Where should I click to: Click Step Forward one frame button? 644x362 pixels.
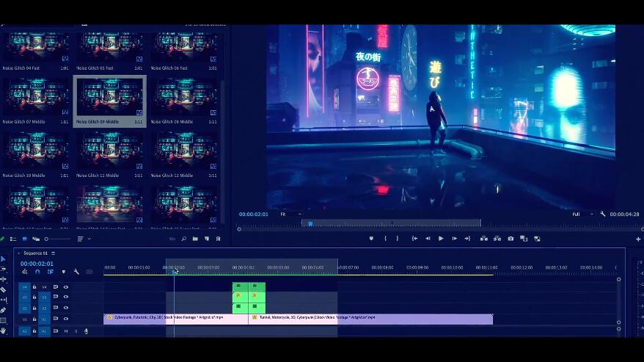[454, 239]
